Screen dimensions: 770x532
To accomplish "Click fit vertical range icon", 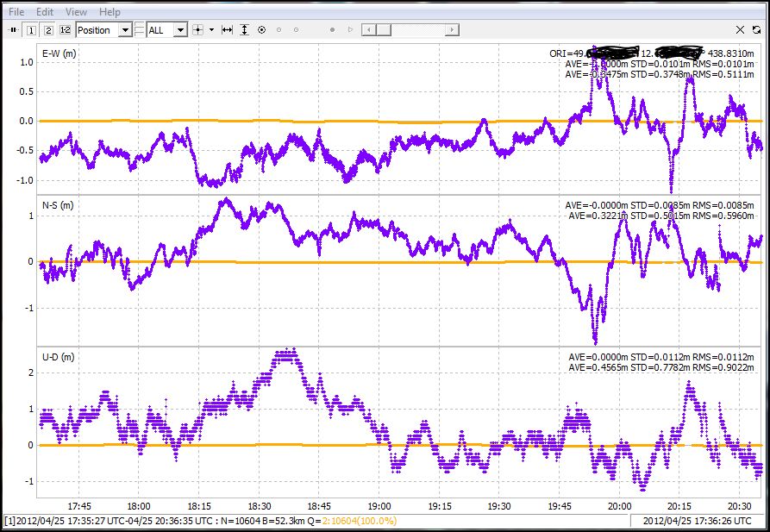I will (244, 30).
